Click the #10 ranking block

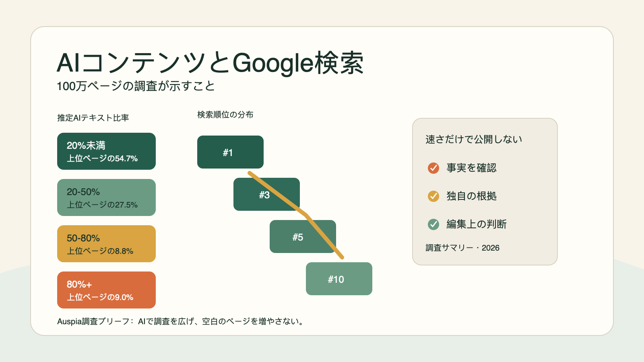pyautogui.click(x=339, y=279)
